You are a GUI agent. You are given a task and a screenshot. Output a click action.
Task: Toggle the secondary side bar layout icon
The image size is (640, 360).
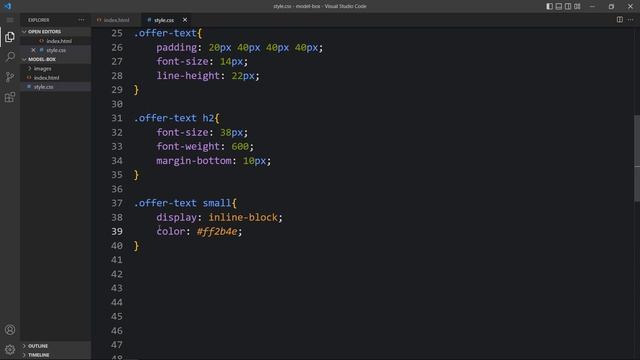[568, 6]
